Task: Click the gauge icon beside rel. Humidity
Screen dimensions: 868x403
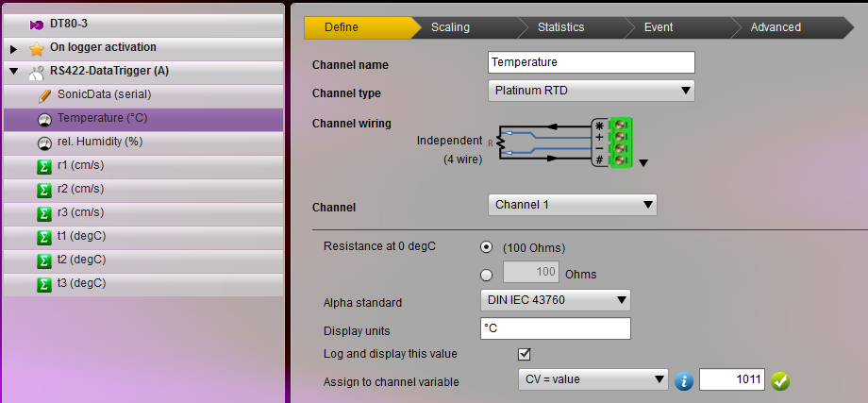Action: pos(43,143)
